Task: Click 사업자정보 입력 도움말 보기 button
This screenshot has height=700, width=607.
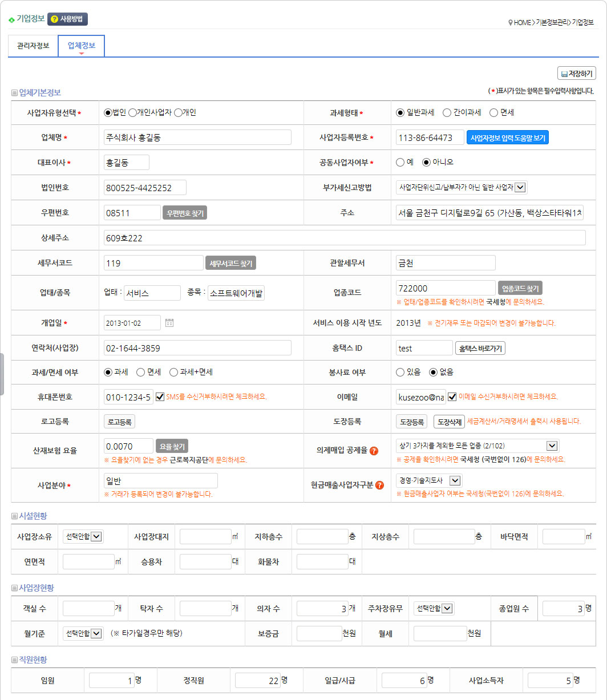Action: pos(507,138)
